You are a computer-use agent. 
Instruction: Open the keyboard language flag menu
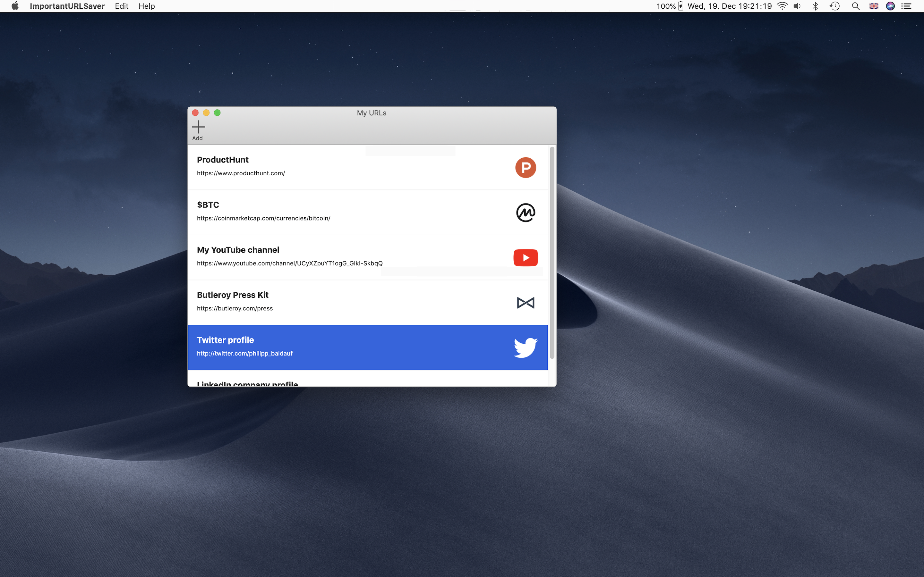[874, 6]
